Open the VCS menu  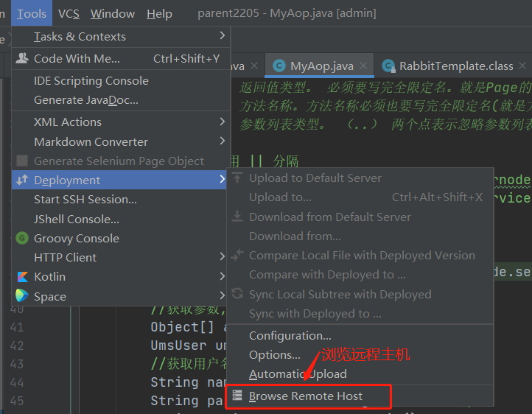pyautogui.click(x=69, y=13)
